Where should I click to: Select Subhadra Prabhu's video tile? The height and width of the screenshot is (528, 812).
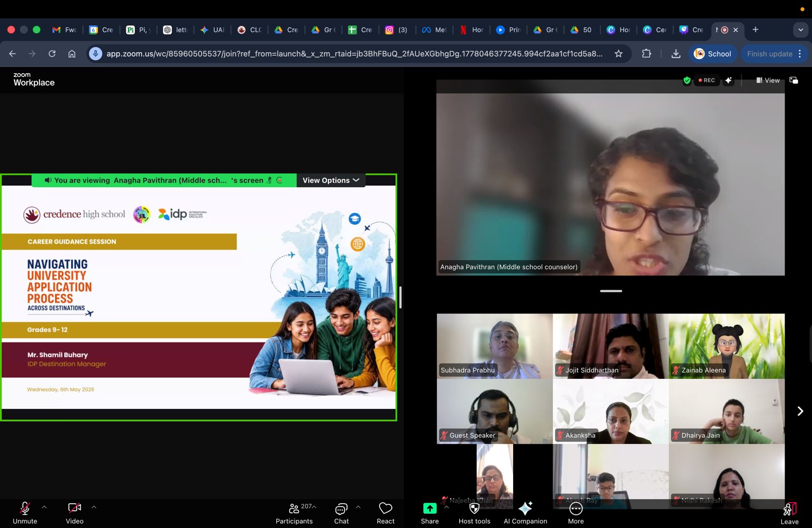495,346
